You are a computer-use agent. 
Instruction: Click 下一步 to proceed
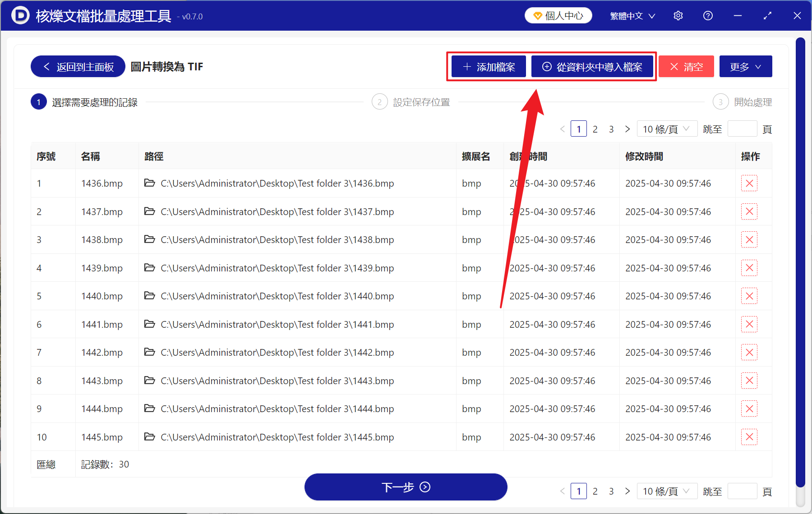(406, 487)
